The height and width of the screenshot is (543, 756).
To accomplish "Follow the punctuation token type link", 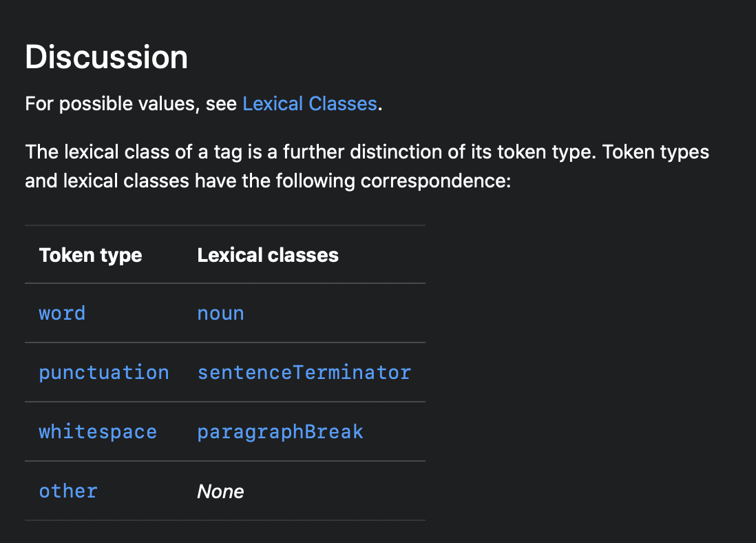I will (x=103, y=373).
